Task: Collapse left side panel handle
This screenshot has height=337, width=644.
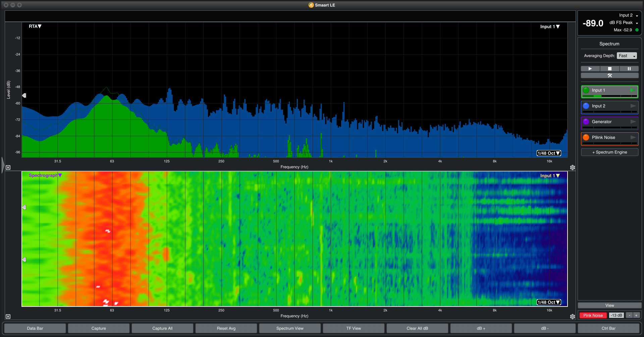Action: [x=3, y=165]
